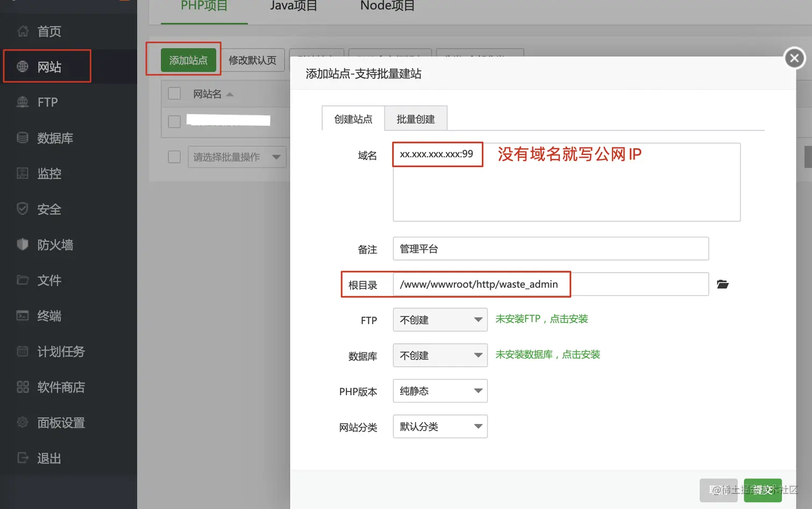Close the 添加站点 dialog
This screenshot has height=509, width=812.
click(x=795, y=58)
